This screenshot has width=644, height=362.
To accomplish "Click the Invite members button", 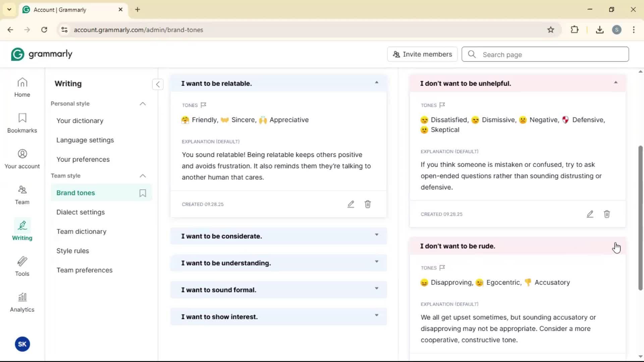I will tap(422, 54).
